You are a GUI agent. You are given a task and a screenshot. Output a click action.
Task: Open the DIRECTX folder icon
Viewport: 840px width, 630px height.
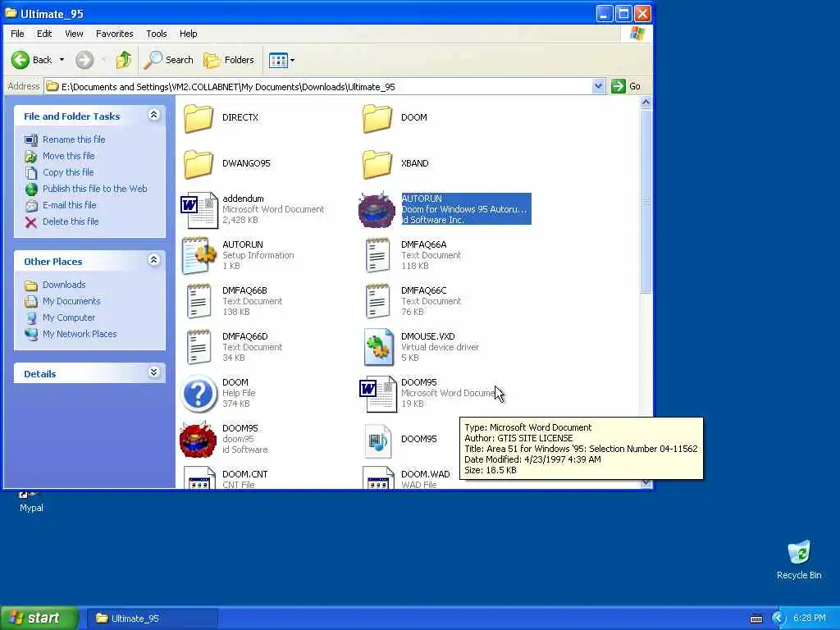pos(199,118)
